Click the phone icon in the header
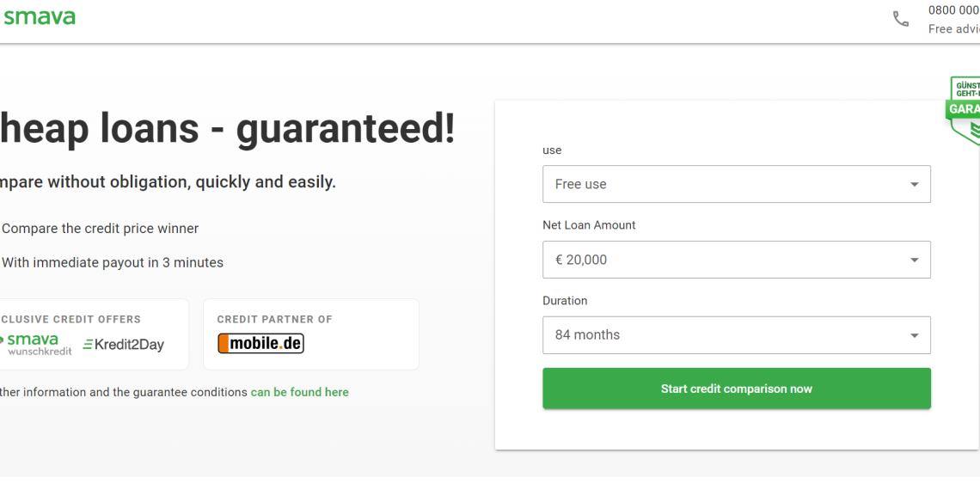Image resolution: width=980 pixels, height=490 pixels. (x=901, y=19)
